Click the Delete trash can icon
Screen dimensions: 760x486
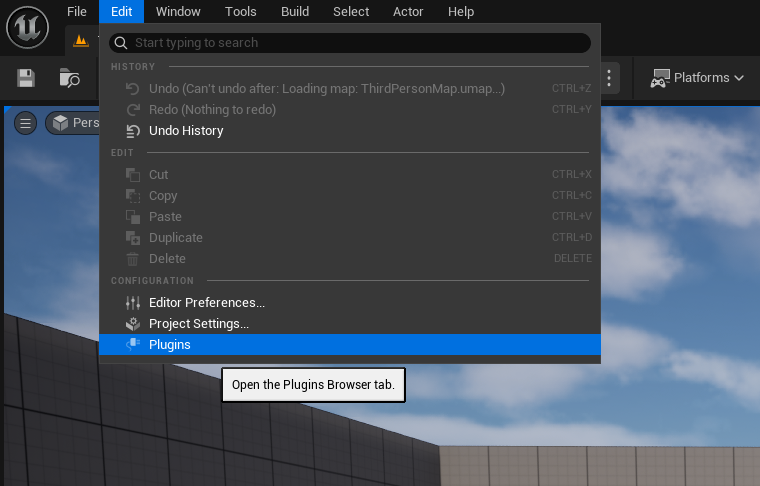(133, 259)
